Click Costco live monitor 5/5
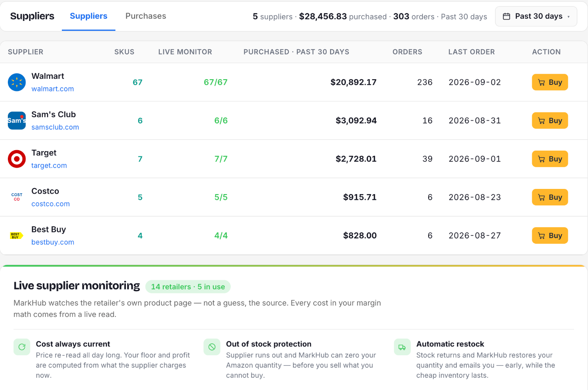588x390 pixels. [221, 197]
